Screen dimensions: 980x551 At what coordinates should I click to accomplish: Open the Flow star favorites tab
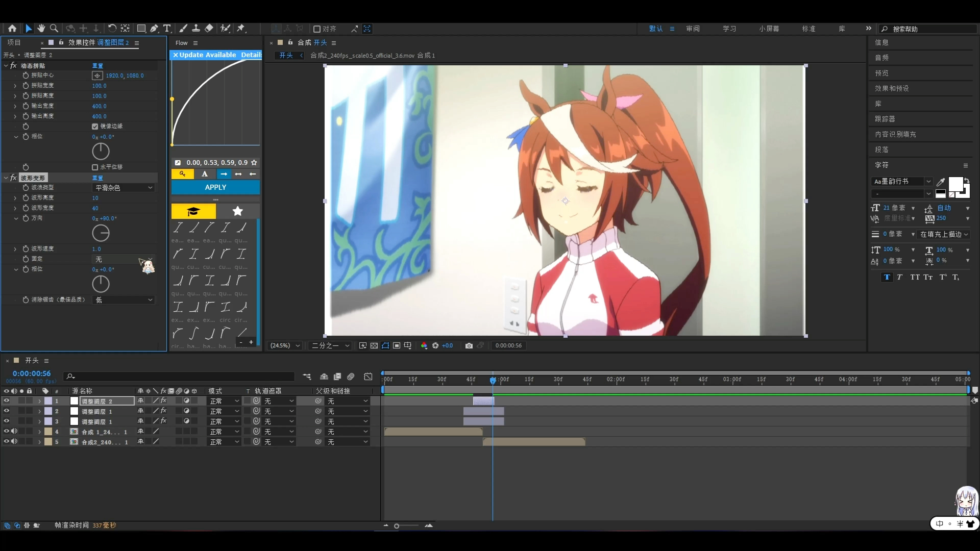[x=237, y=211]
